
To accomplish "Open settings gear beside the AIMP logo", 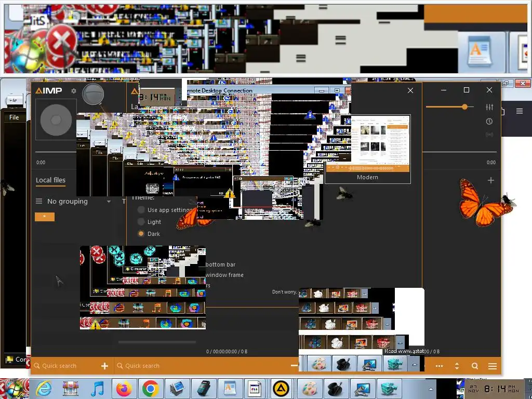I will click(x=74, y=90).
